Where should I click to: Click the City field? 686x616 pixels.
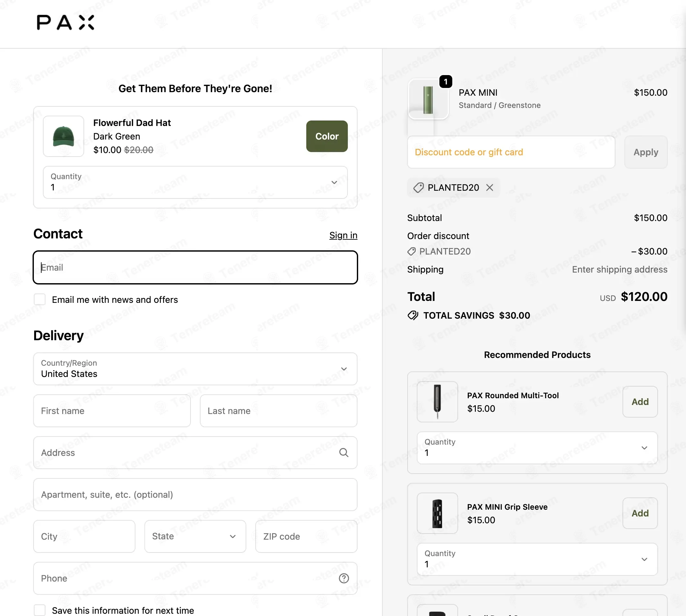[84, 536]
